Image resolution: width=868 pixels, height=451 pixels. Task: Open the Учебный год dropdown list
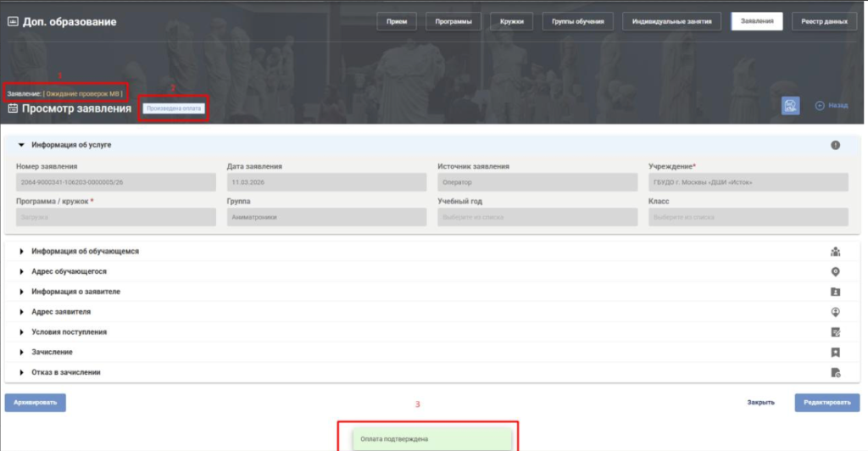[x=537, y=217]
